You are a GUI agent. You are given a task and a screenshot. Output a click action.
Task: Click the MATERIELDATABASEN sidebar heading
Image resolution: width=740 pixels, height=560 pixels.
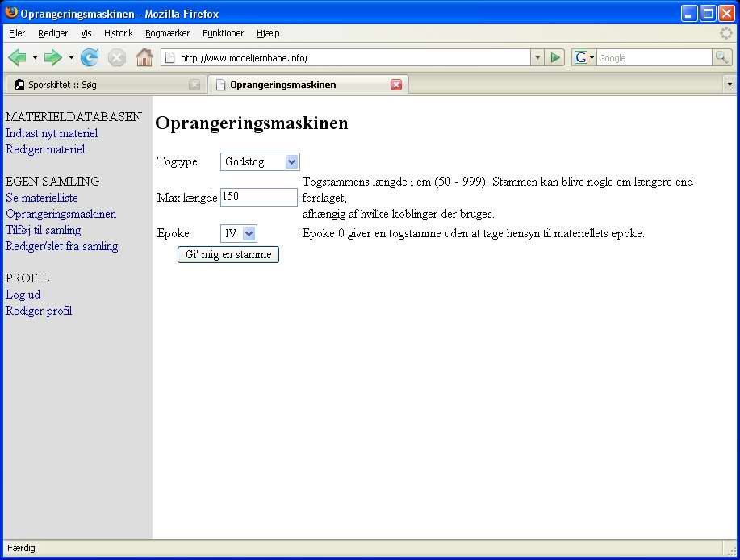pyautogui.click(x=73, y=117)
